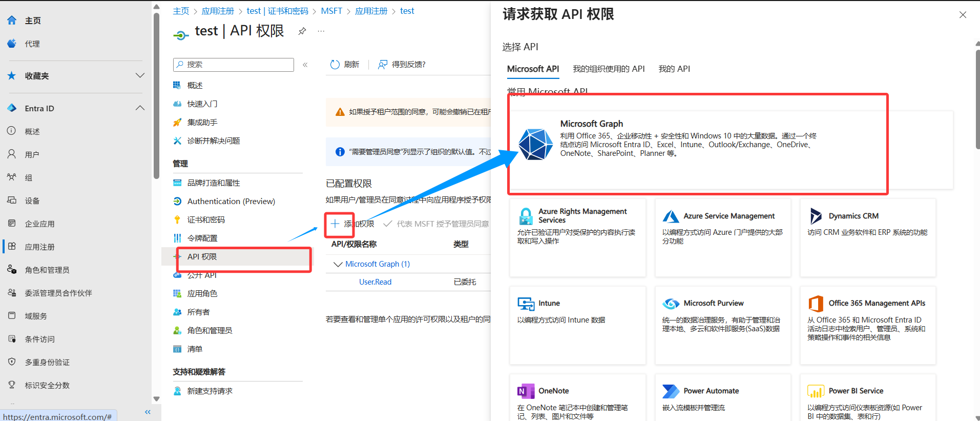The image size is (980, 421).
Task: Close the 请求获取 API 权限 panel
Action: (963, 15)
